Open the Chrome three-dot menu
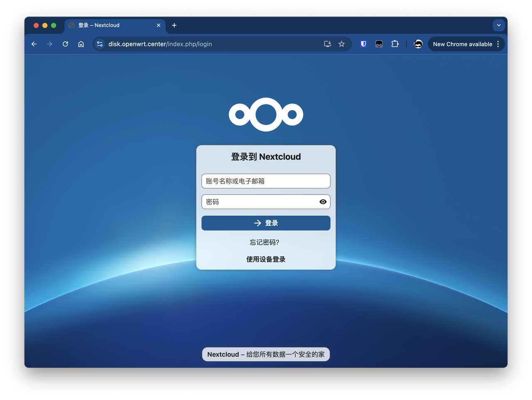Image resolution: width=532 pixels, height=400 pixels. pos(498,44)
